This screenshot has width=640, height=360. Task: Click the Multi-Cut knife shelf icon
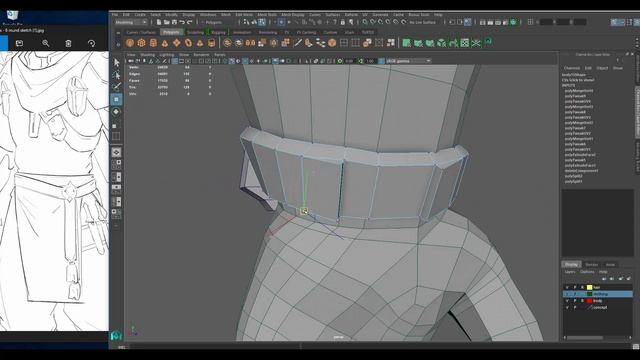(298, 42)
